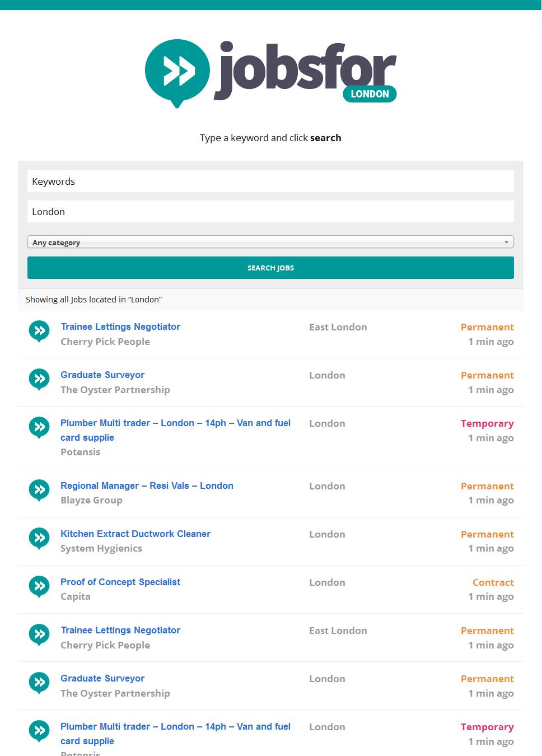Click the bottom Plumber Multi trader icon
542x756 pixels.
[x=39, y=731]
